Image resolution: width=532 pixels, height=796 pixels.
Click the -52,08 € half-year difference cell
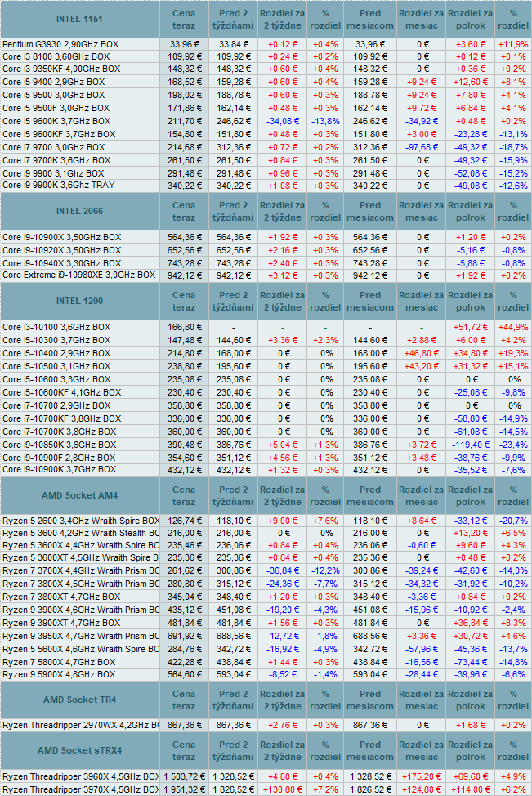pos(470,173)
